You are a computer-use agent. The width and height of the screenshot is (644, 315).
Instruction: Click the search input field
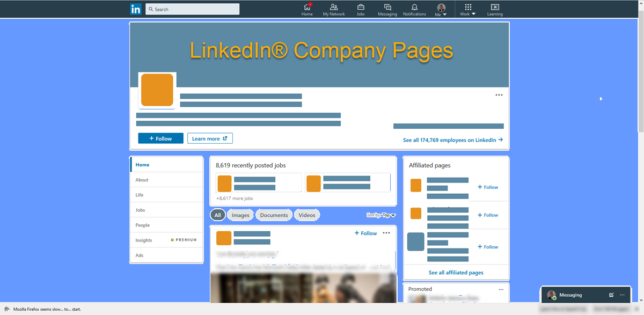coord(192,9)
